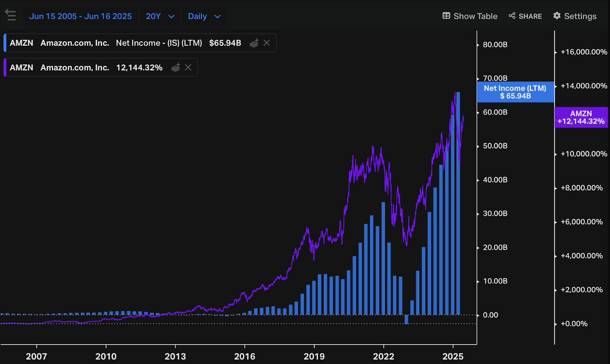
Task: Select the Net Income (LTM) $65.94B axis tag
Action: click(515, 92)
